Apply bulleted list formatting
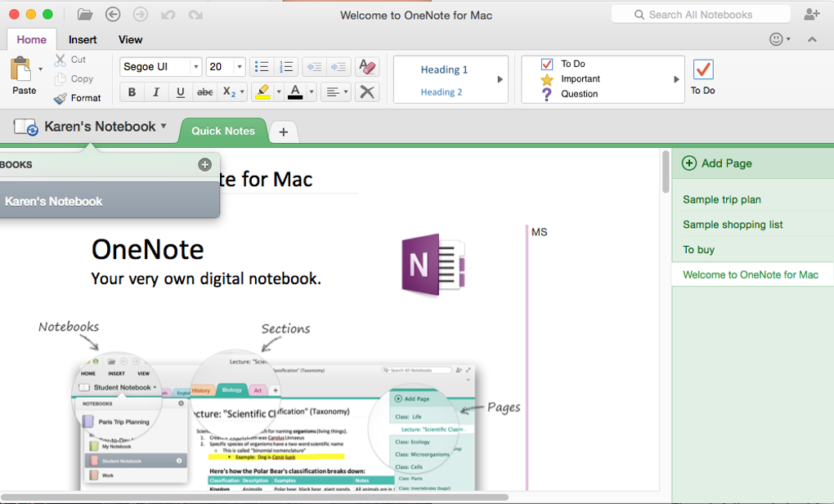 pos(262,66)
